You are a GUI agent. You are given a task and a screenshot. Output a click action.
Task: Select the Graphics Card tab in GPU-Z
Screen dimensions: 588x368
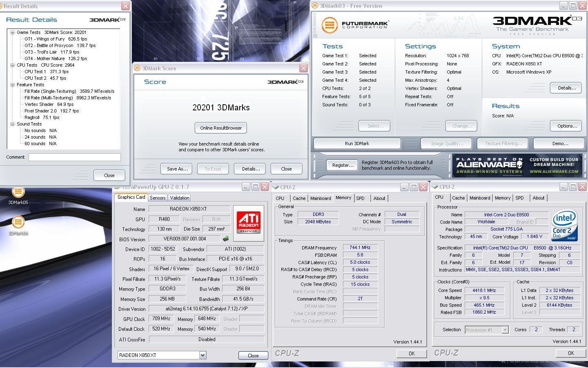(x=131, y=197)
